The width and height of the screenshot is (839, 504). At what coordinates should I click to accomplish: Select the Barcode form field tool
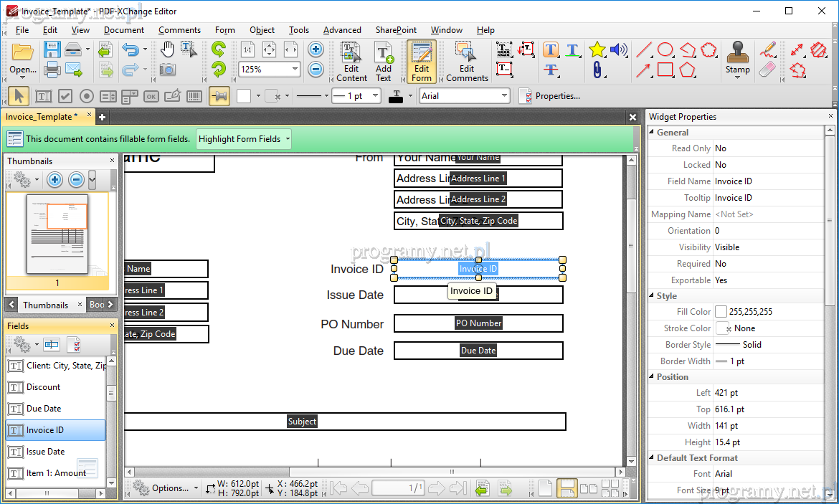click(x=194, y=96)
